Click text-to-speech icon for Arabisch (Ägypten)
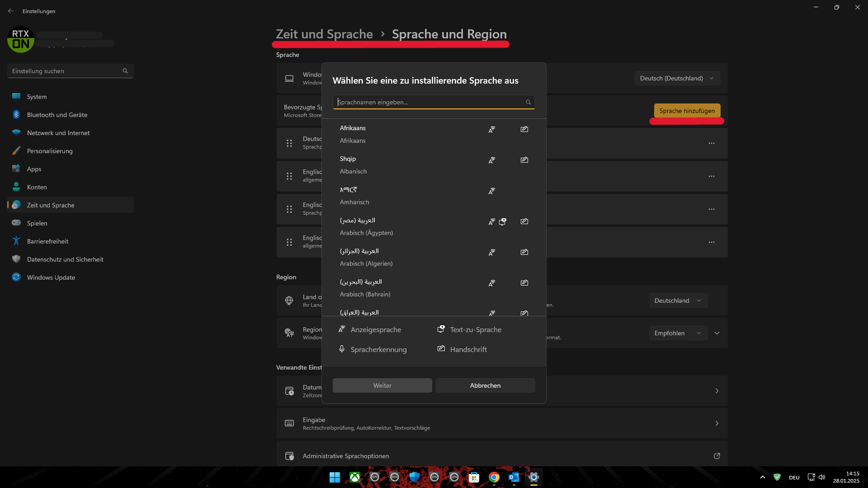 tap(503, 221)
